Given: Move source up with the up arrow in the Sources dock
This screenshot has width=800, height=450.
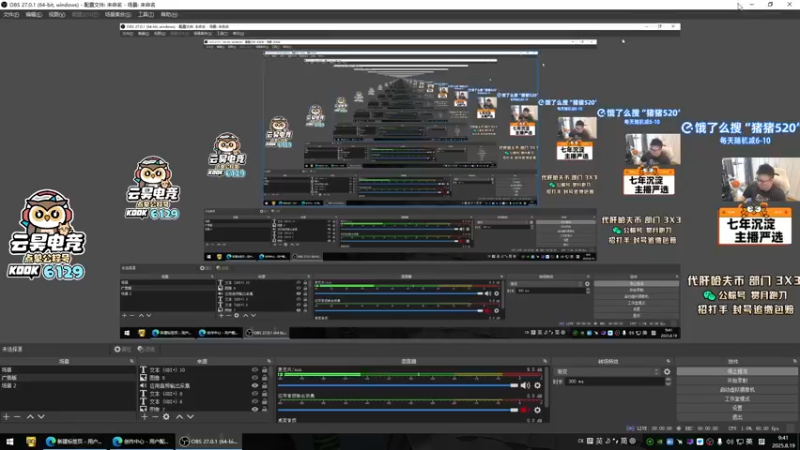Looking at the screenshot, I should point(180,417).
